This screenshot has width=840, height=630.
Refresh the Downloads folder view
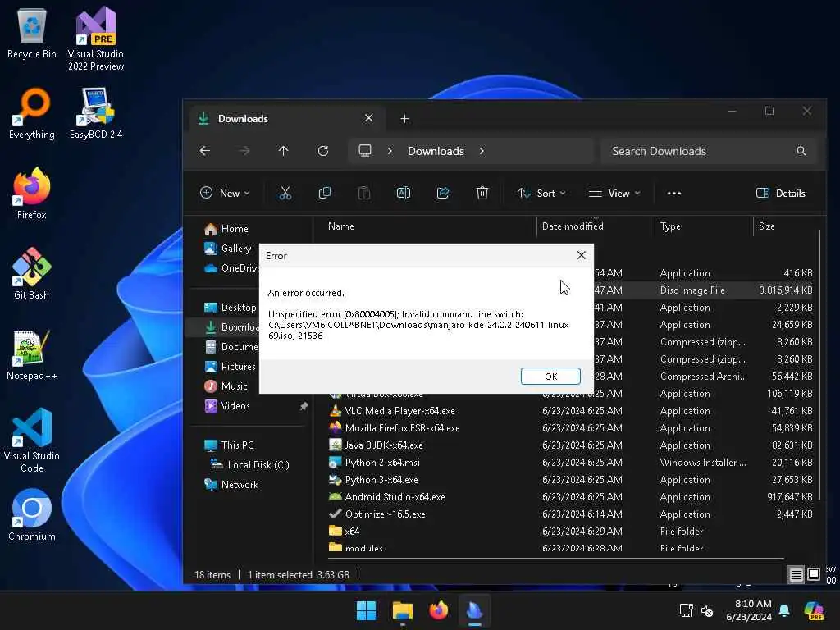(323, 151)
